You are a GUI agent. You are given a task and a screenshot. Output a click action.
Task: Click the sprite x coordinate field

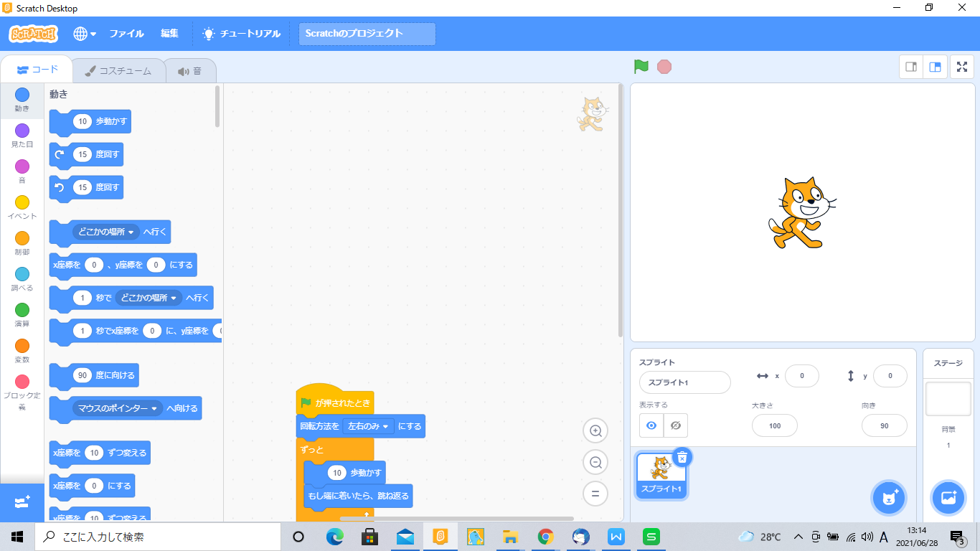tap(802, 376)
